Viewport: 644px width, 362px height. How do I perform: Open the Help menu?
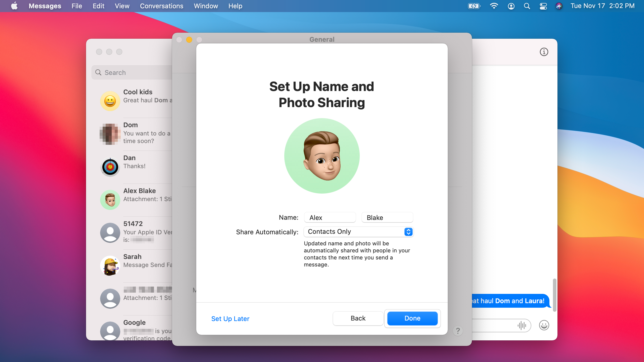[235, 6]
